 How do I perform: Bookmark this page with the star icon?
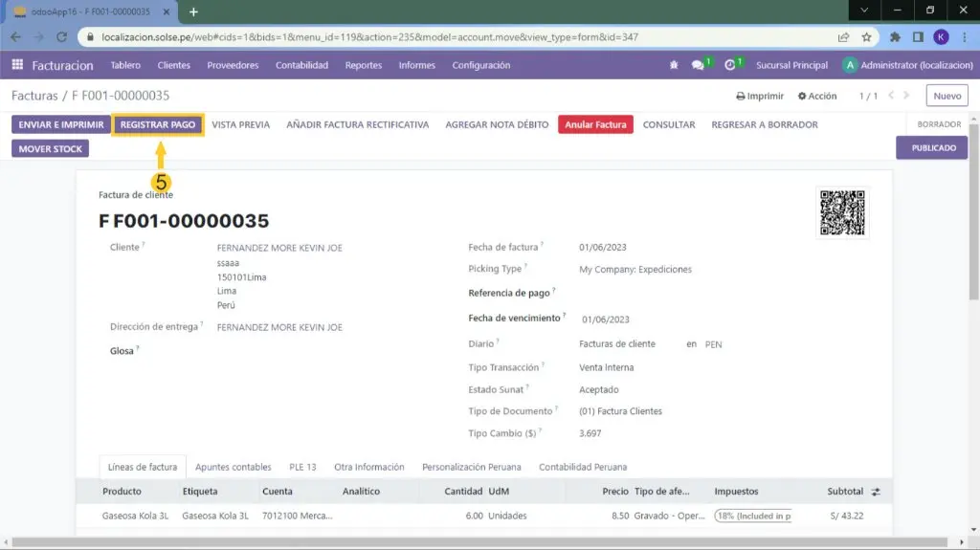[x=866, y=37]
